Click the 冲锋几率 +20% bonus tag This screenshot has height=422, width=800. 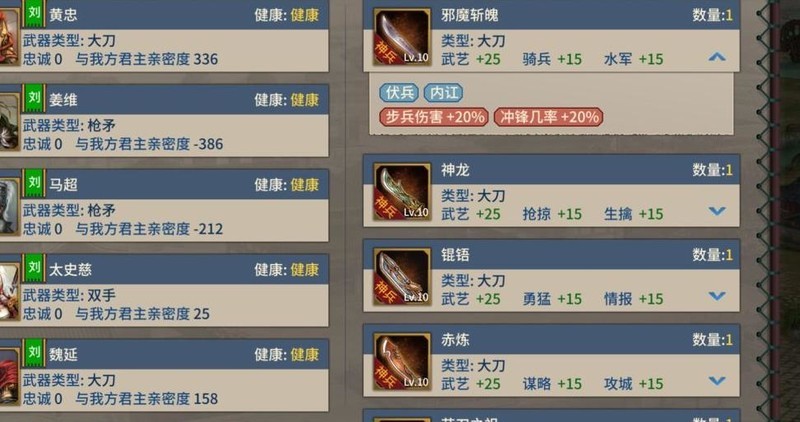[549, 117]
